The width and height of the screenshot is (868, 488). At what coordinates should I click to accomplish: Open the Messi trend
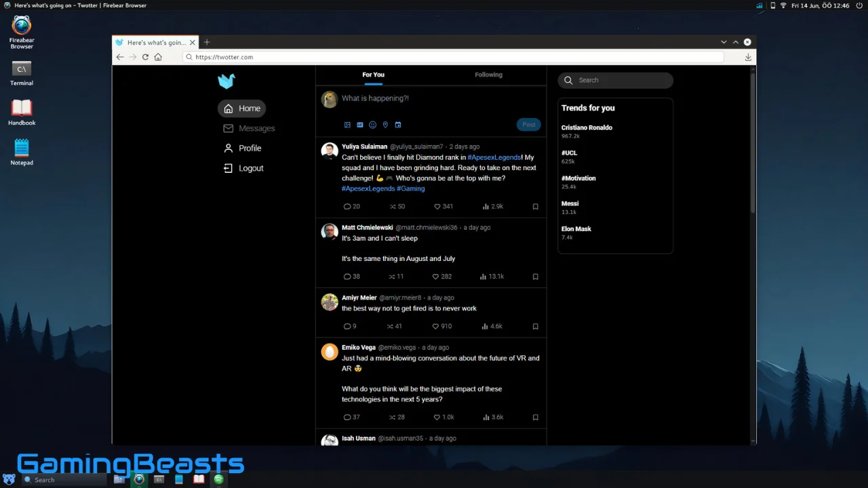click(570, 207)
